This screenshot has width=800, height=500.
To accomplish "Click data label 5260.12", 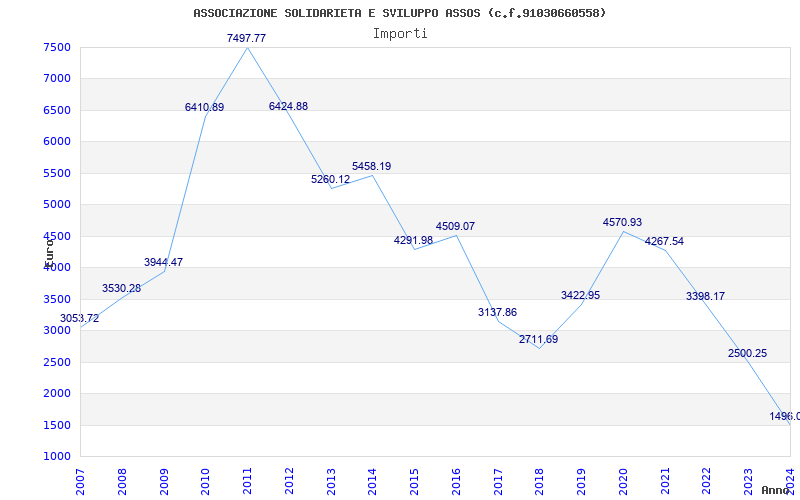I will click(x=331, y=180).
